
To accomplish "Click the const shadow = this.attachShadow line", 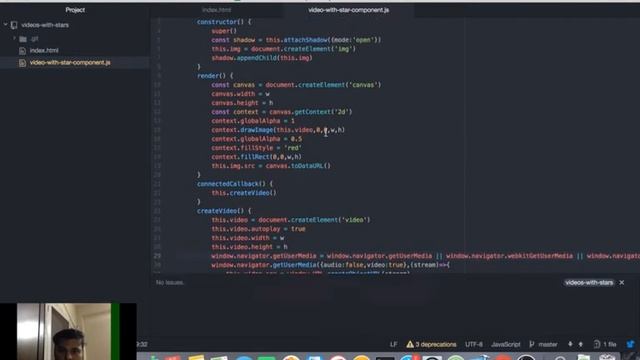I will click(x=296, y=40).
